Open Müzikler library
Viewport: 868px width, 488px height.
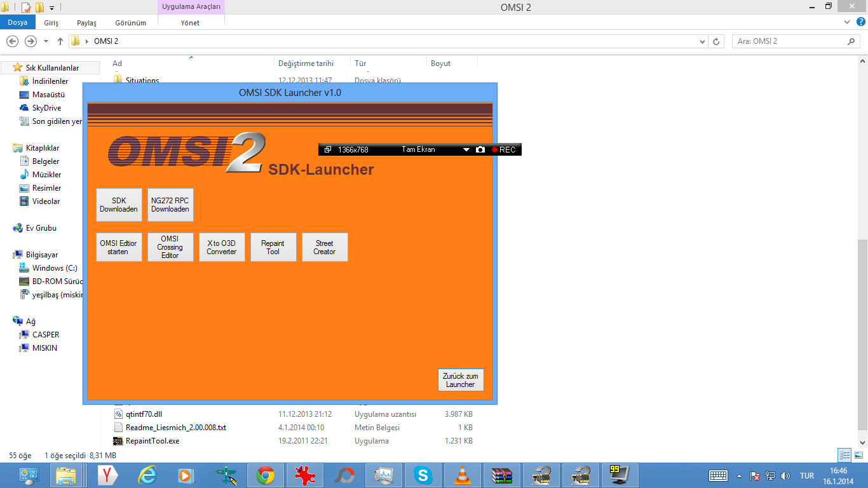(46, 175)
